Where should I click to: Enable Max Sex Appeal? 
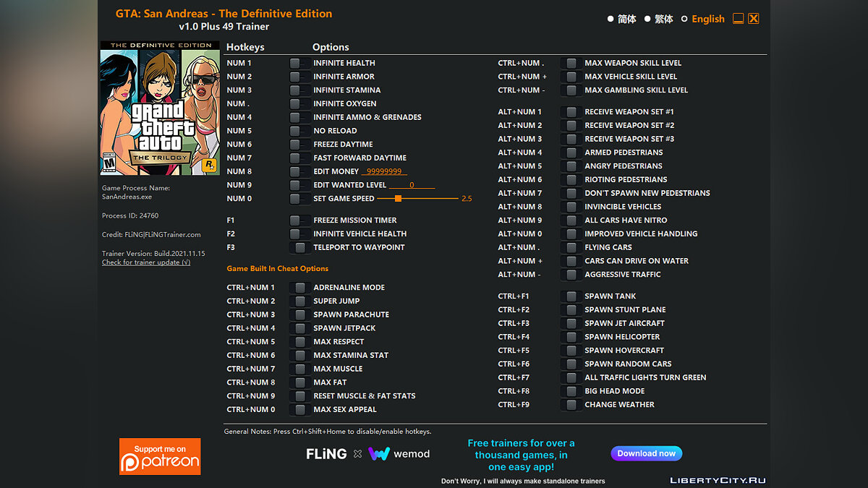(299, 410)
